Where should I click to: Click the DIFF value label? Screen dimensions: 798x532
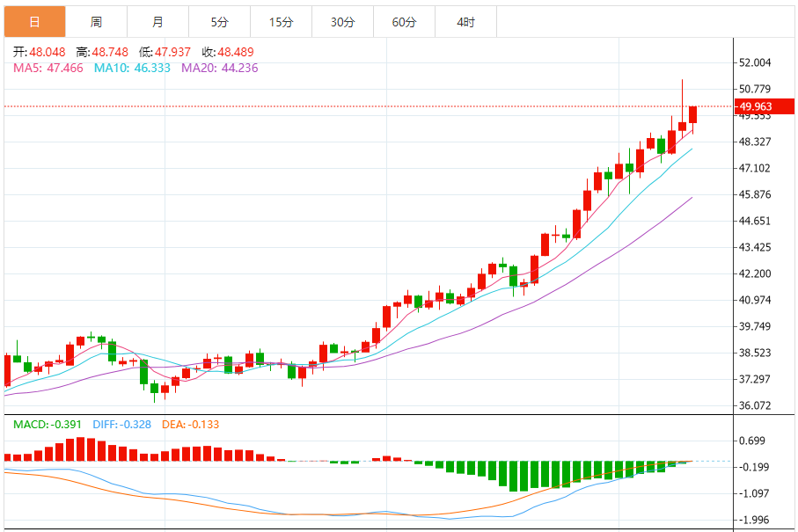121,424
